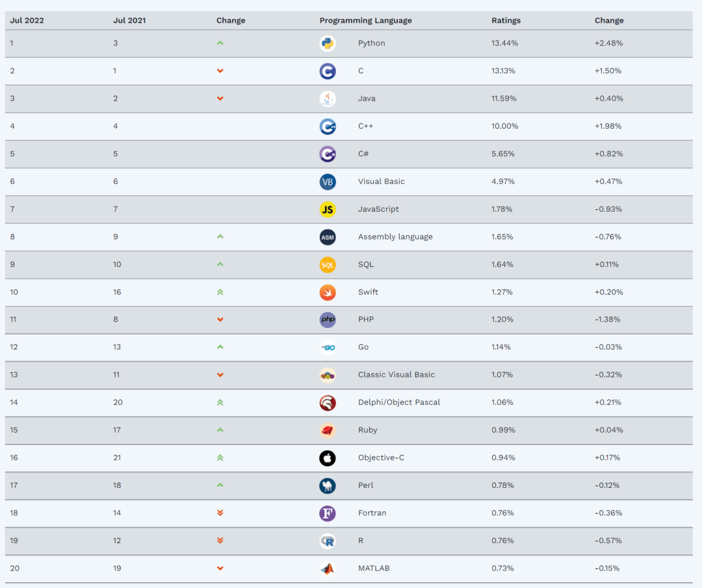Viewport: 702px width, 588px height.
Task: Click the Python logo icon
Action: pos(328,44)
